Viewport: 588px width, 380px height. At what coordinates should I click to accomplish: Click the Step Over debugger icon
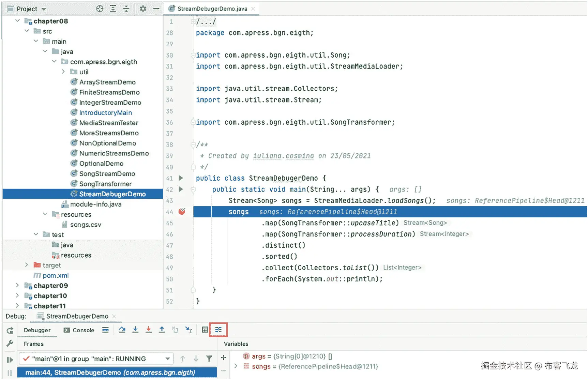coord(122,330)
